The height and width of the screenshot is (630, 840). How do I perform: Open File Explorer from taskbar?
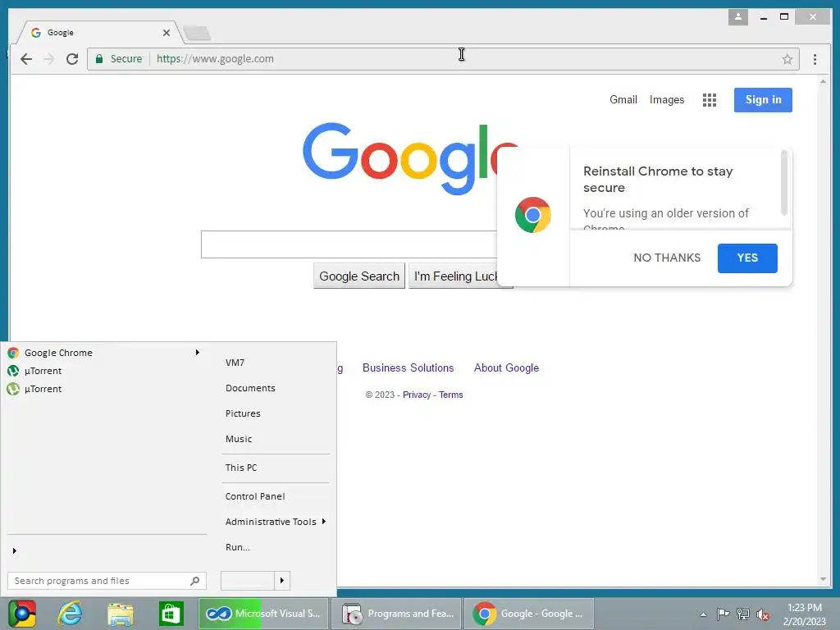click(120, 614)
